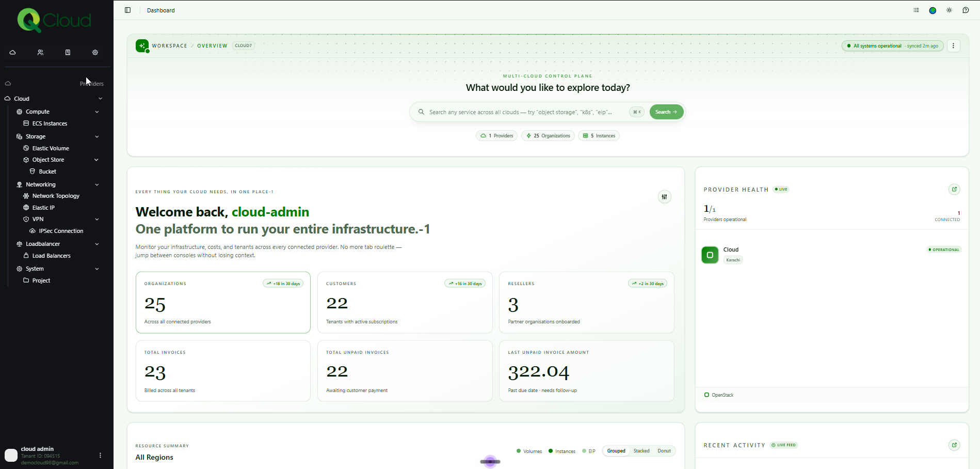Click the Dashboard breadcrumb title

tap(160, 10)
